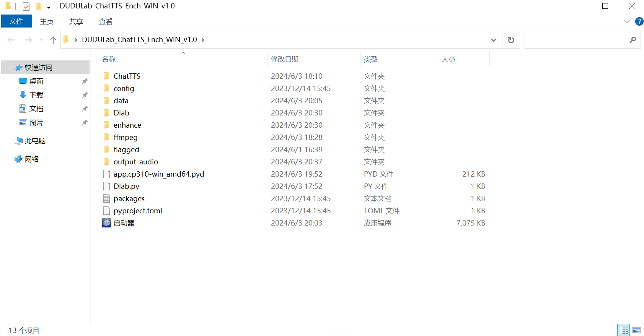This screenshot has height=336, width=644.
Task: Click the "PYD 文件" type cell
Action: [x=379, y=174]
